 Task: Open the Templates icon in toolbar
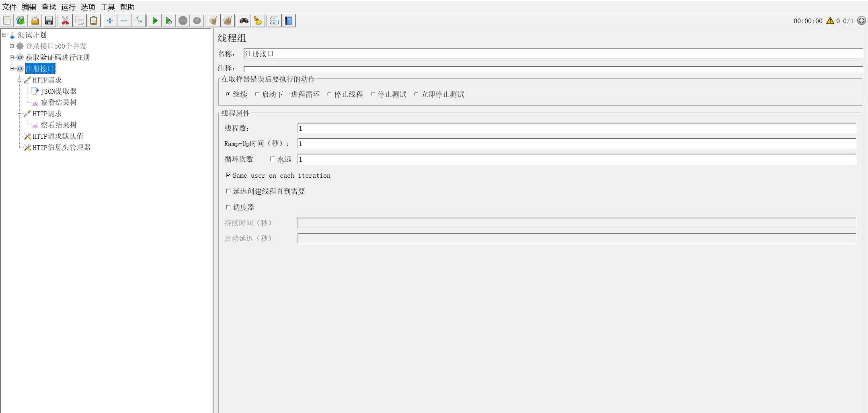pyautogui.click(x=21, y=21)
